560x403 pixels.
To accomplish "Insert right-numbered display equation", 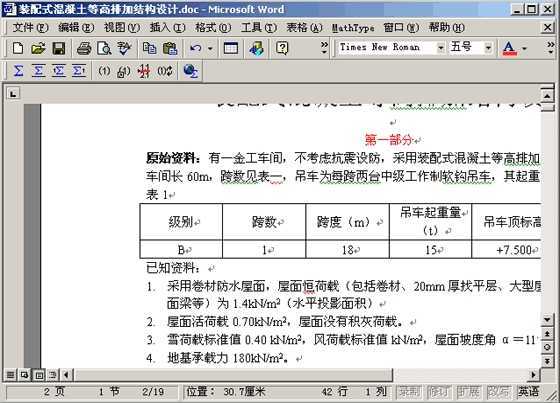I will click(79, 71).
